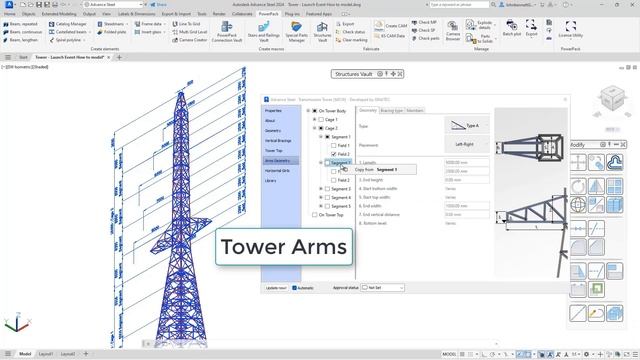Enable the On Tower Top checkbox

point(315,215)
